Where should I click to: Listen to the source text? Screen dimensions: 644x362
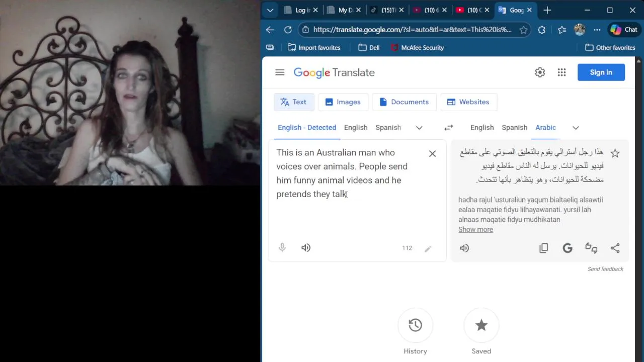pos(306,248)
